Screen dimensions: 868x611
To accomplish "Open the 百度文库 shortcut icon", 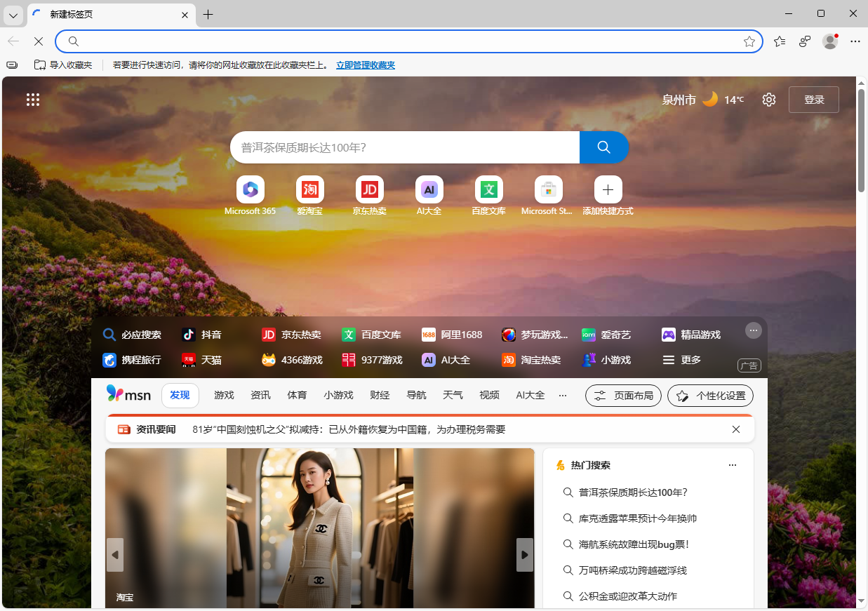I will click(x=488, y=189).
